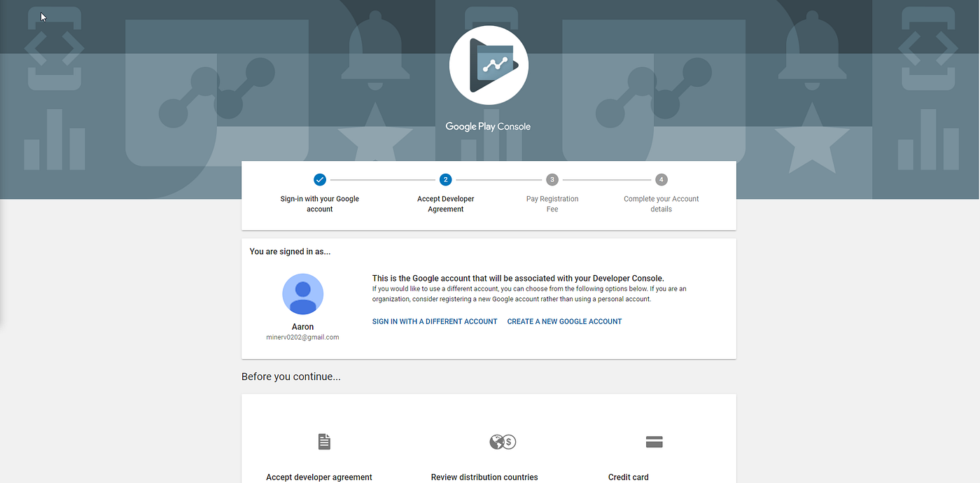980x483 pixels.
Task: Click the minerv0202@gmail.com email text
Action: pos(302,337)
